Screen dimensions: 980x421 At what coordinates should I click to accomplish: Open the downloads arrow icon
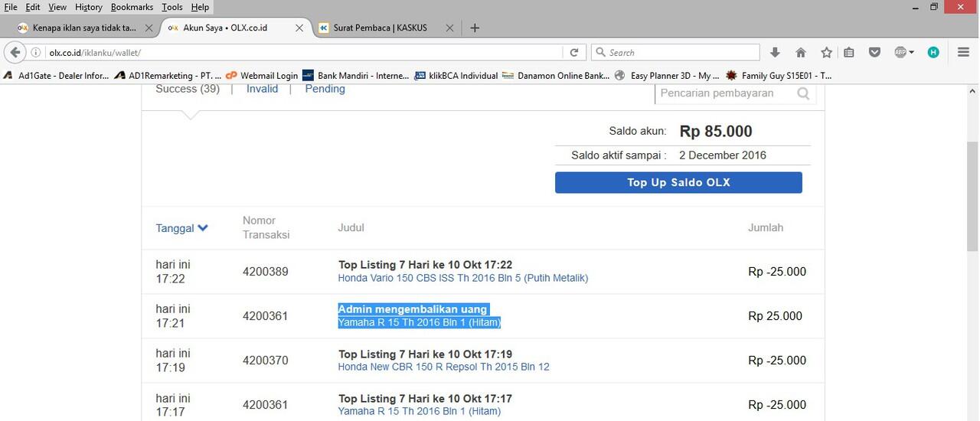pos(775,52)
